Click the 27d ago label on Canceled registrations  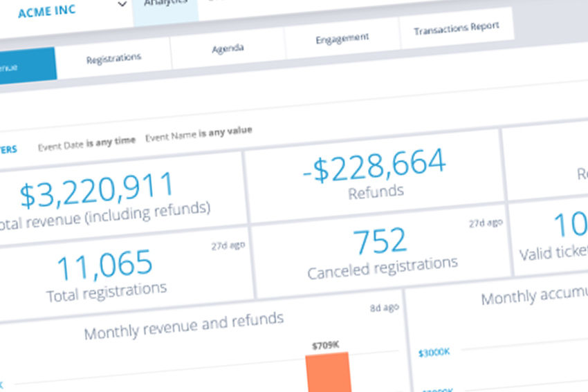tap(486, 223)
